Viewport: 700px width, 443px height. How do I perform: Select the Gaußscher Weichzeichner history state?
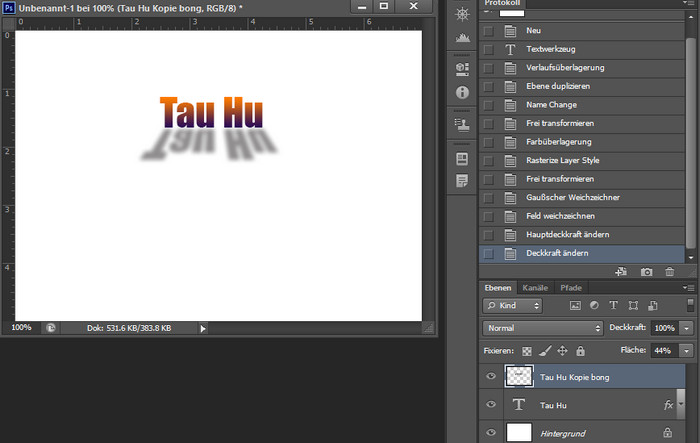pyautogui.click(x=581, y=197)
